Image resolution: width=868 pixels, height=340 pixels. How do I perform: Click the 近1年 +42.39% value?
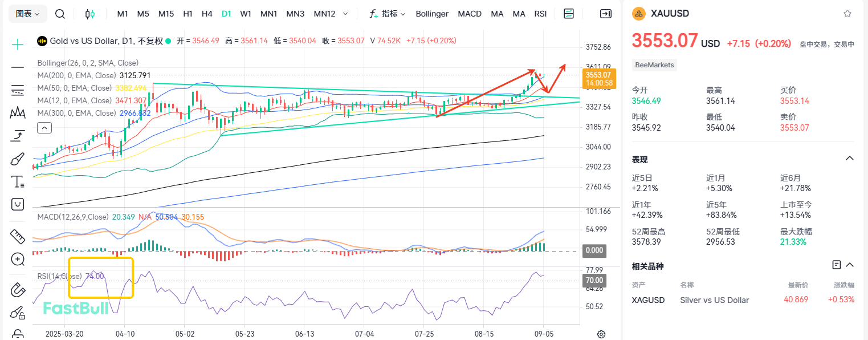coord(647,215)
